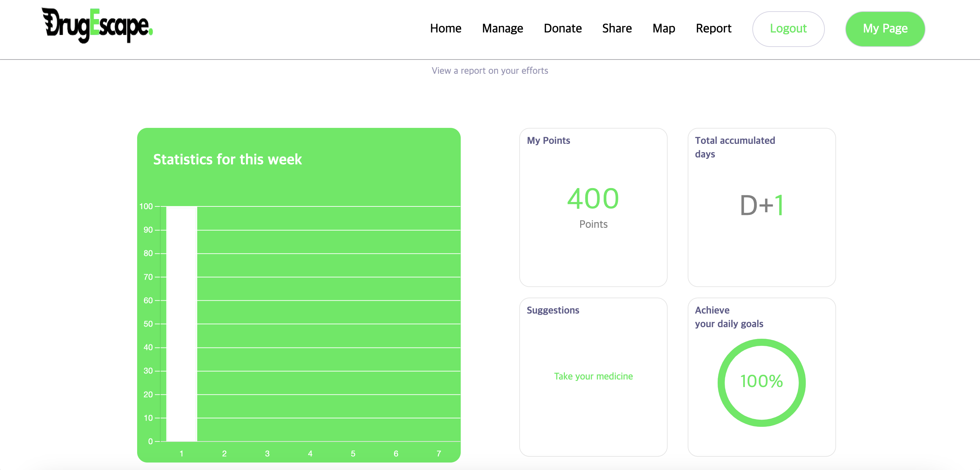Select the My Points card title
This screenshot has height=470, width=980.
tap(548, 141)
